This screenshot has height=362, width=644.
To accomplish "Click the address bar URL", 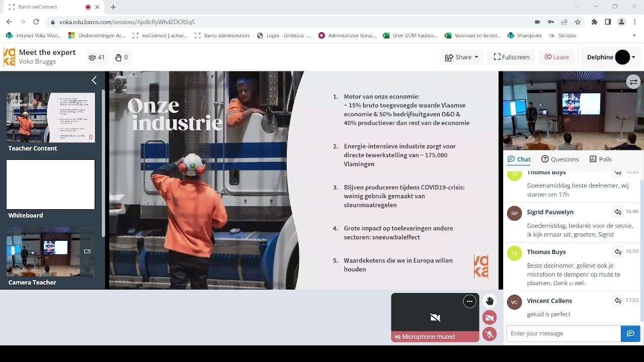I will click(127, 22).
